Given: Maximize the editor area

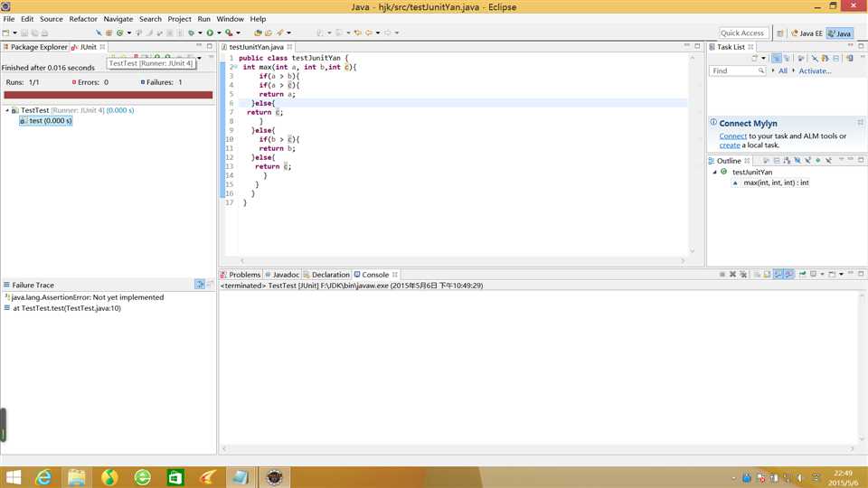Looking at the screenshot, I should [697, 46].
